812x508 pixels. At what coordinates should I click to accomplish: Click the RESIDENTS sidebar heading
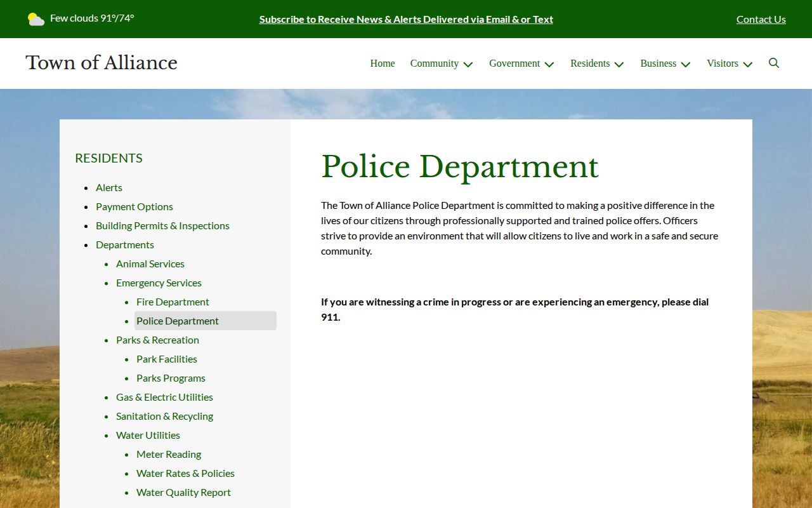pos(108,158)
